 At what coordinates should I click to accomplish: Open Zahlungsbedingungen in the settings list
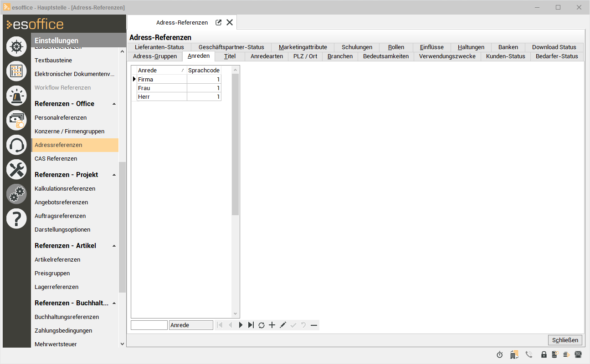pyautogui.click(x=63, y=330)
